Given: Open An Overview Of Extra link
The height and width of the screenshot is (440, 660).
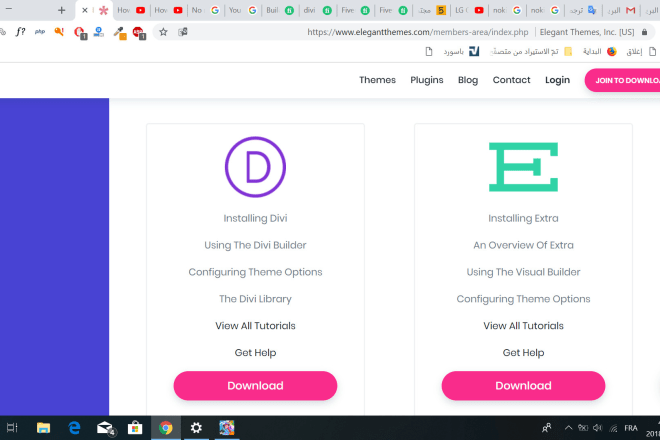Looking at the screenshot, I should (x=523, y=245).
